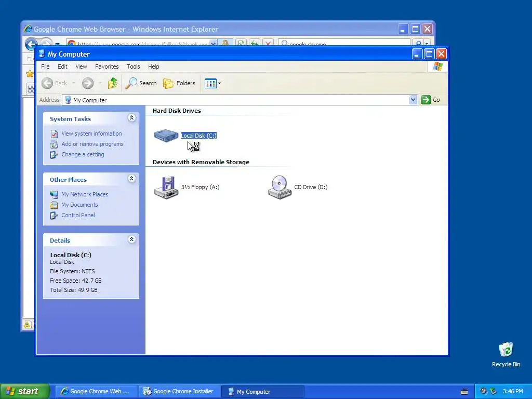This screenshot has height=399, width=532.
Task: Click the first system tray icon
Action: coord(483,391)
